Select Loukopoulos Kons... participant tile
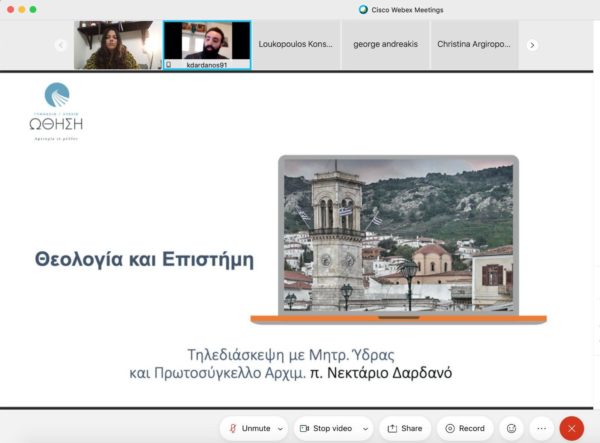 296,45
